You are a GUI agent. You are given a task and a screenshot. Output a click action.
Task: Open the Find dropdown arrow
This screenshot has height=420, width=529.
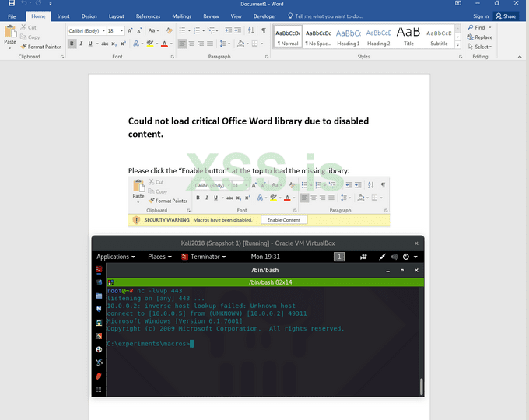coord(490,27)
